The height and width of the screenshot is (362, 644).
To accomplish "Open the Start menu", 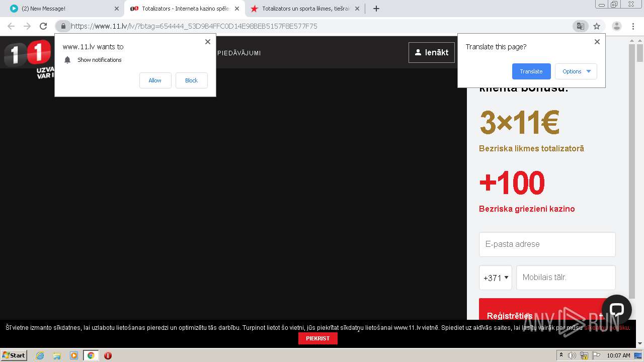I will coord(14,355).
